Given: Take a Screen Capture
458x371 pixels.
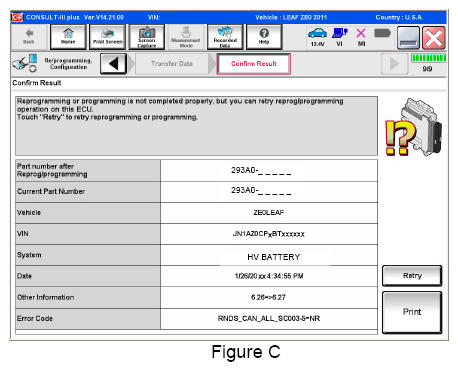Looking at the screenshot, I should [147, 37].
